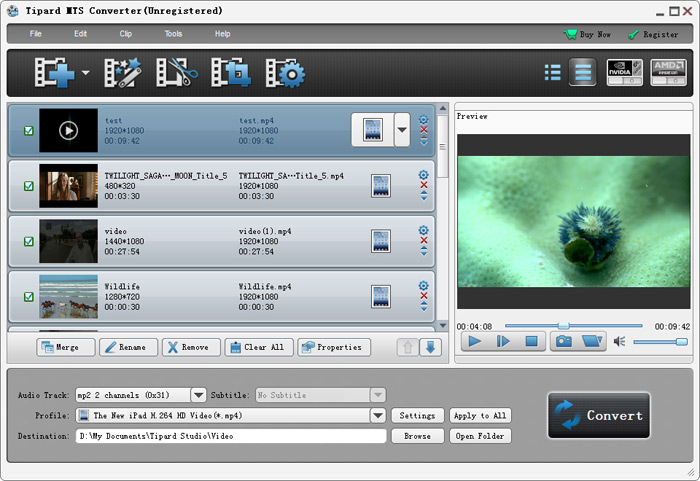Viewport: 700px width, 481px height.
Task: Open the Tools menu
Action: (x=173, y=33)
